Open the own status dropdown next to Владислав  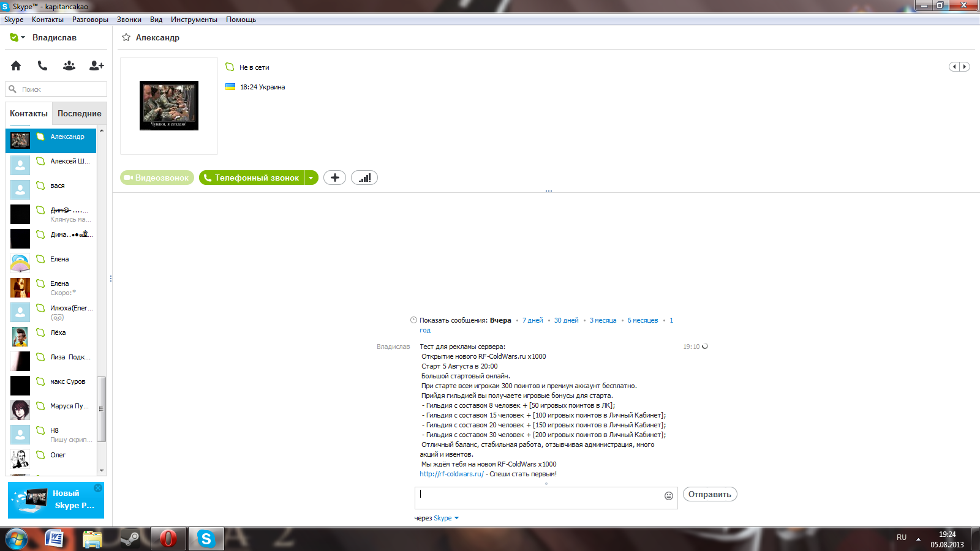coord(18,37)
